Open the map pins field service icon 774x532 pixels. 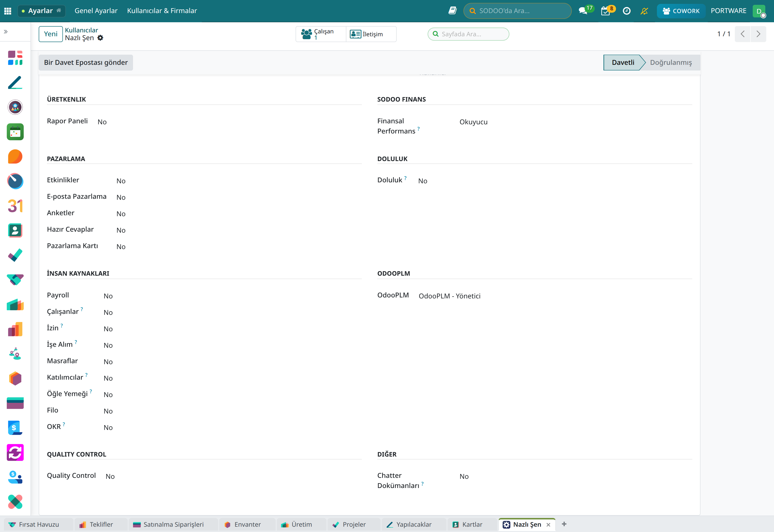(x=15, y=354)
